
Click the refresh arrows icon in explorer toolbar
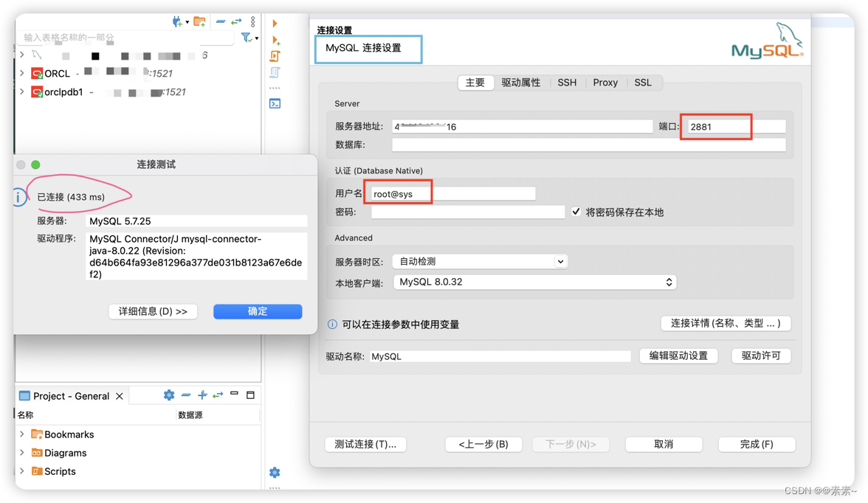(237, 21)
